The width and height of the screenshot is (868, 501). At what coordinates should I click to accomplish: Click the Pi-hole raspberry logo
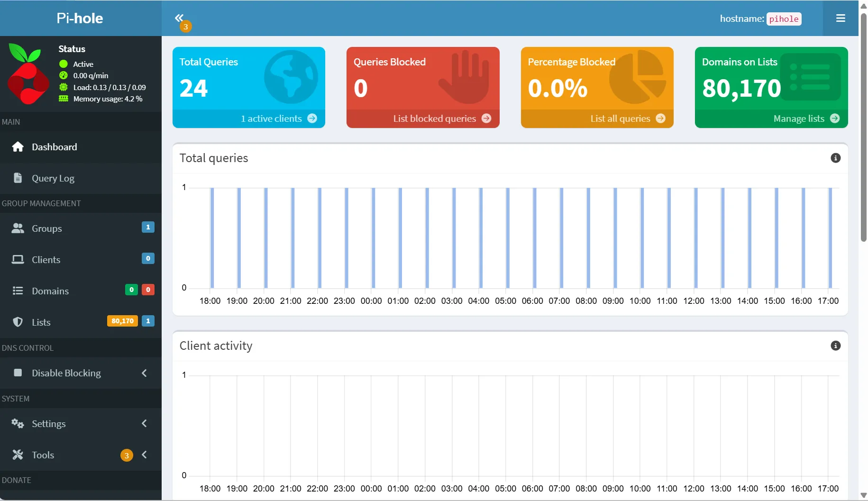(x=27, y=73)
